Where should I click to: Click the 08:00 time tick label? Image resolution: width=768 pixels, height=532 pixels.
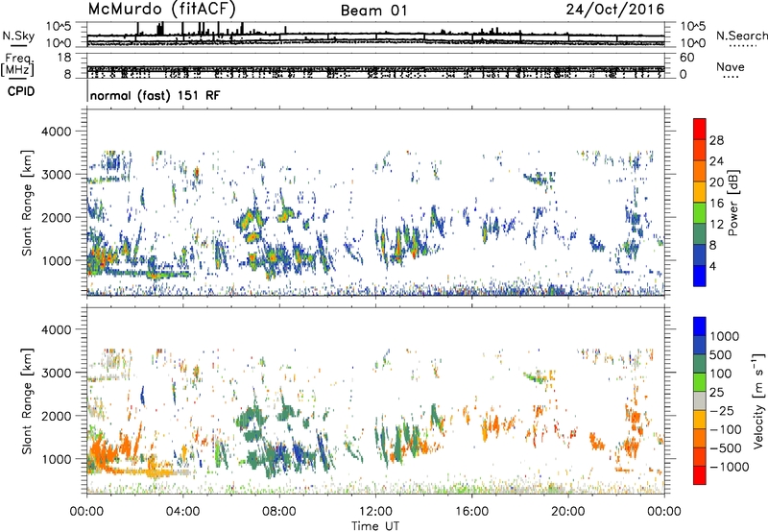(279, 512)
